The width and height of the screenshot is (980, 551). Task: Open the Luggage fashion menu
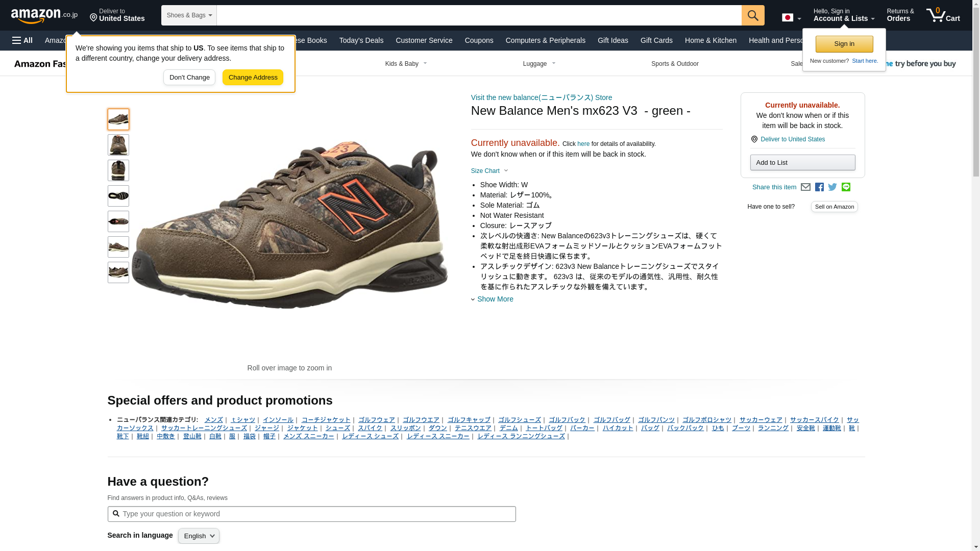coord(539,64)
